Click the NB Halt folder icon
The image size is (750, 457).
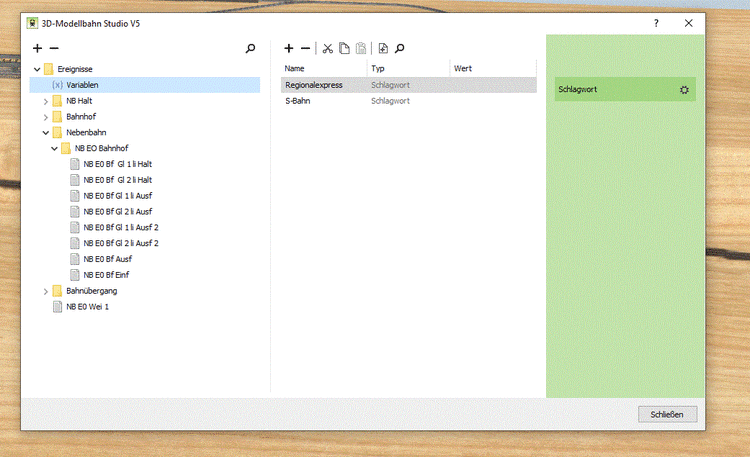coord(57,101)
